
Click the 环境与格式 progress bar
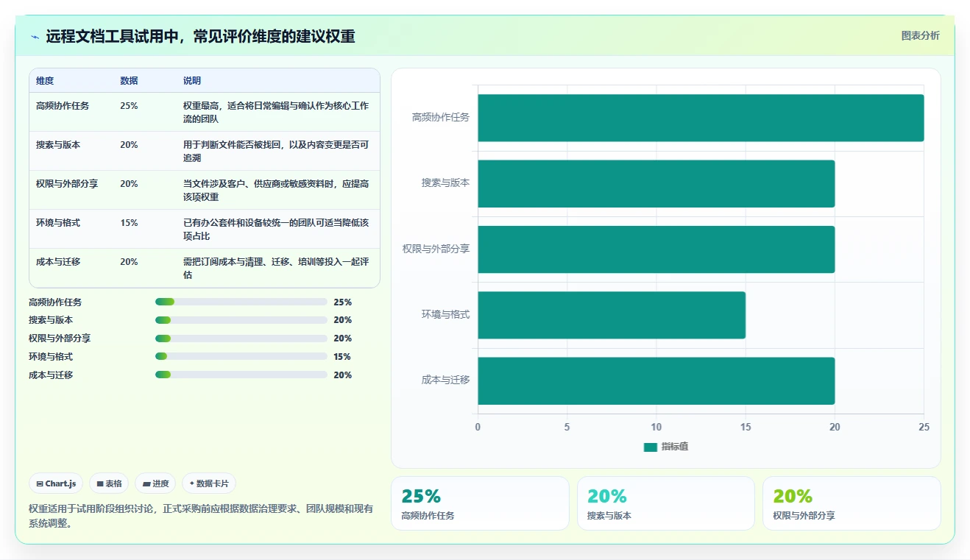click(x=241, y=356)
